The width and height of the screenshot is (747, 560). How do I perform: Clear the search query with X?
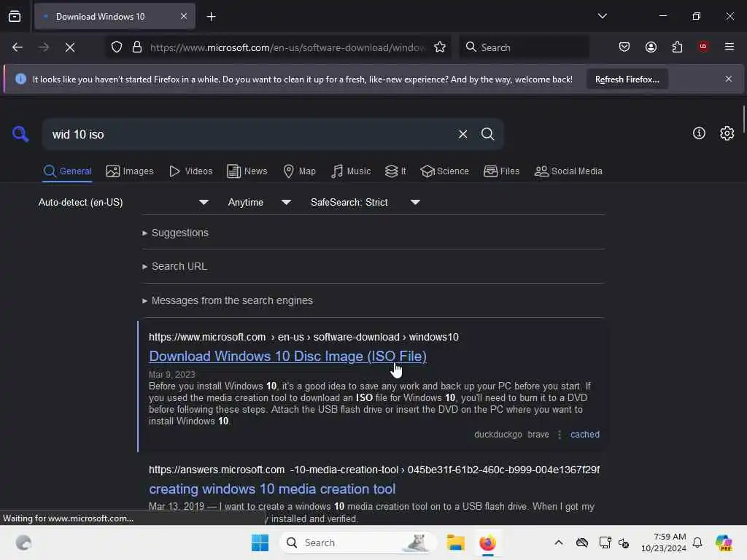pos(462,134)
